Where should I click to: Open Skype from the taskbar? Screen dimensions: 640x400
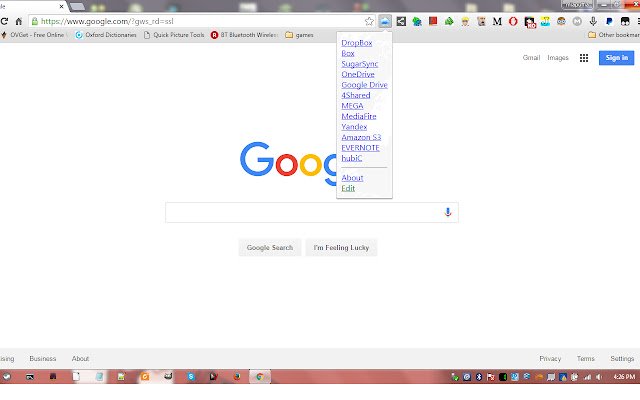[191, 376]
